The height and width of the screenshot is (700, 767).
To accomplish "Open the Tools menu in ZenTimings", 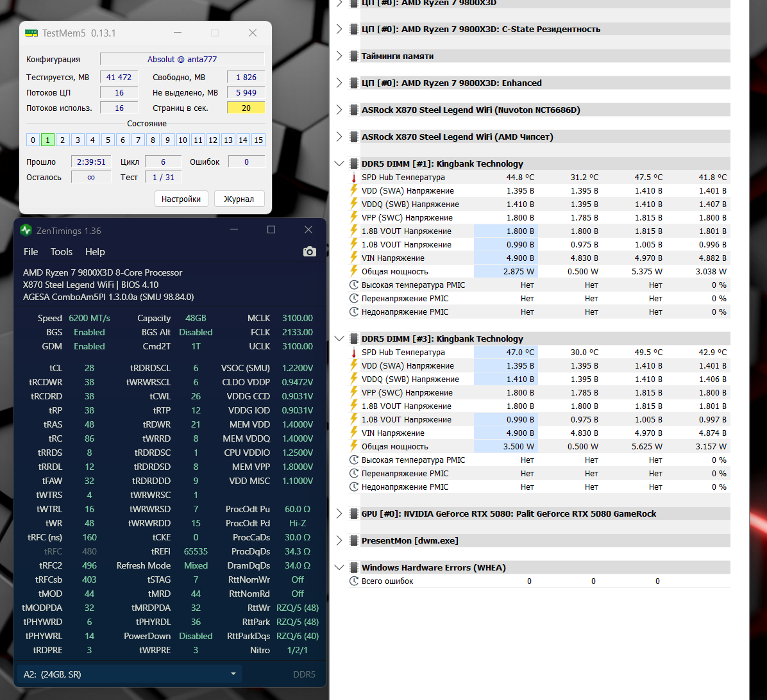I will click(61, 252).
